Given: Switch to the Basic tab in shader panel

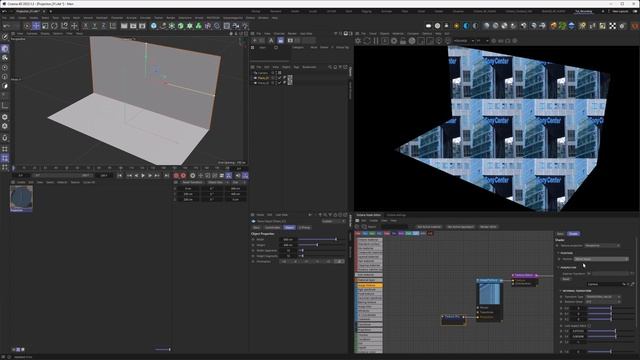Looking at the screenshot, I should (x=560, y=234).
